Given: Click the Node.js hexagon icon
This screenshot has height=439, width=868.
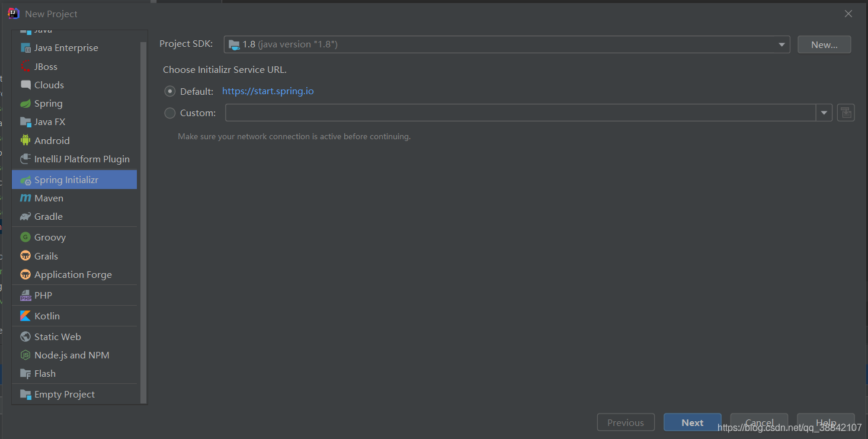Looking at the screenshot, I should click(25, 355).
